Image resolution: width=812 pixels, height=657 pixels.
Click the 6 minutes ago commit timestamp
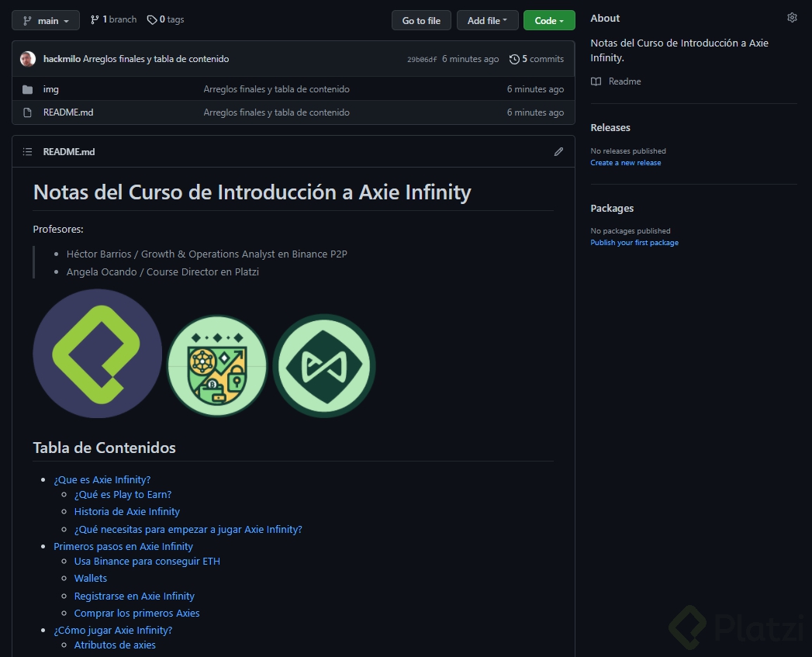tap(470, 59)
